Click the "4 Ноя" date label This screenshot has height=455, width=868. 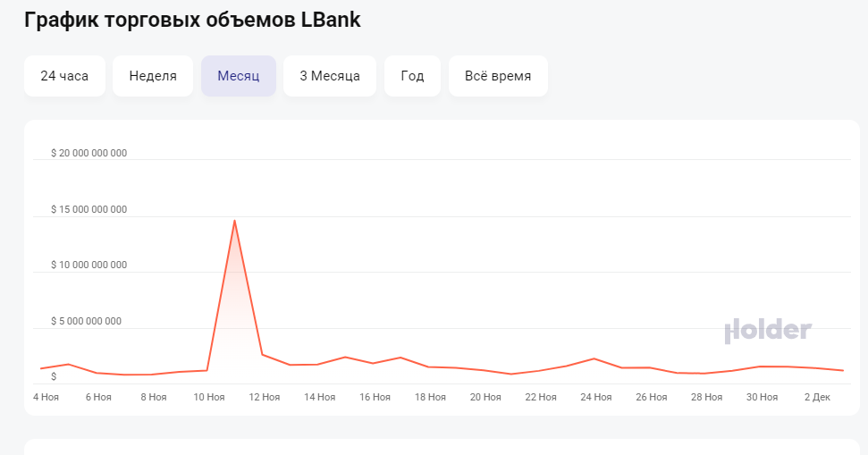46,397
